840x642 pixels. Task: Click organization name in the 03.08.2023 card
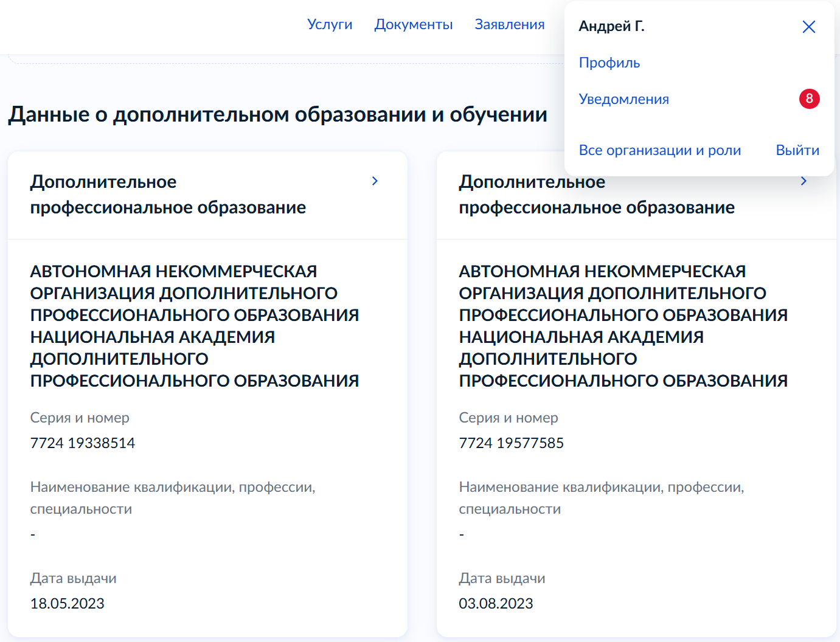pos(623,326)
